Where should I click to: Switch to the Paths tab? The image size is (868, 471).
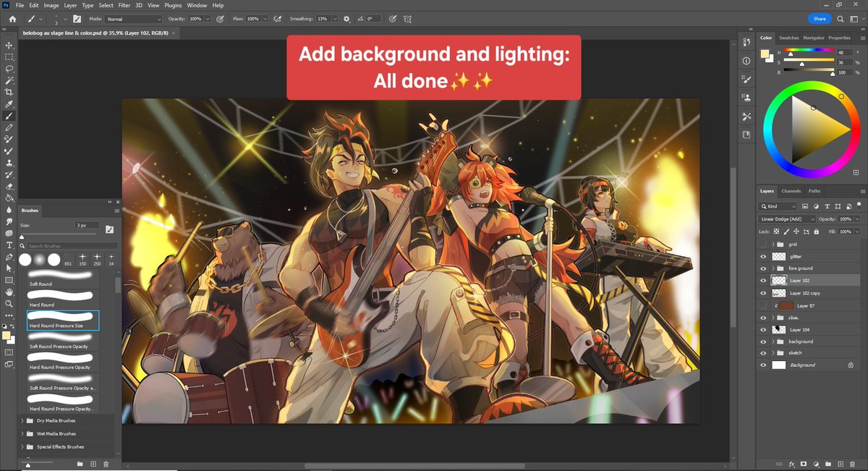point(814,191)
